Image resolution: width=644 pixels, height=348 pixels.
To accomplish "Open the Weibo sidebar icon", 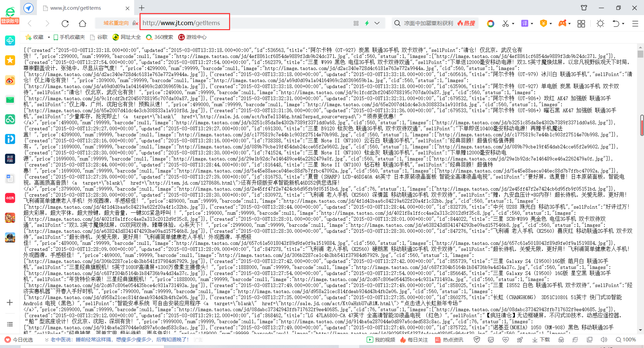I will pos(10,80).
